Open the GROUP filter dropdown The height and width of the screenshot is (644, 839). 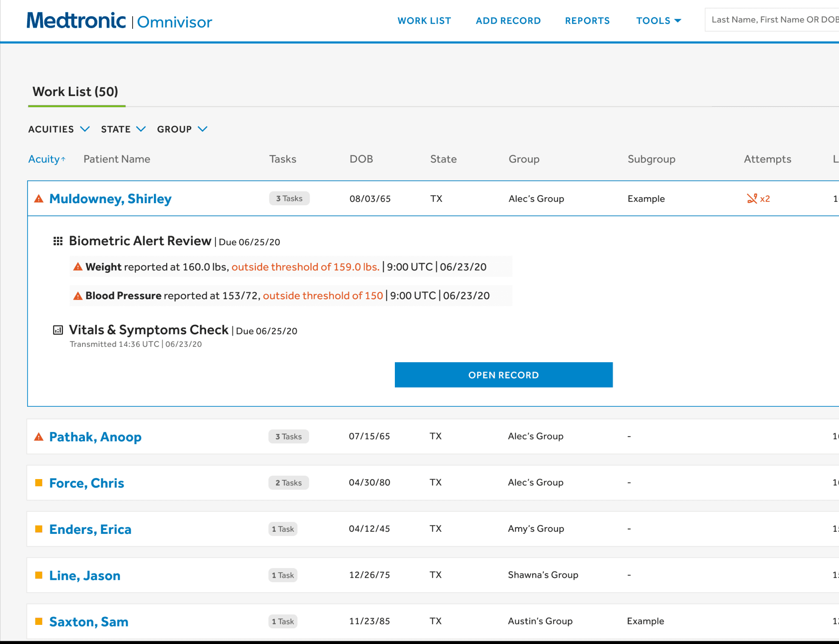click(x=182, y=129)
